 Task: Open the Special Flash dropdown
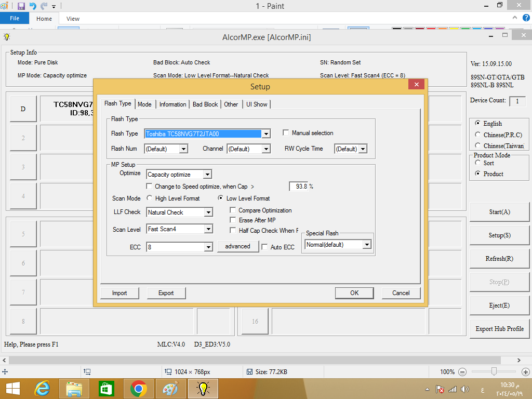(367, 245)
